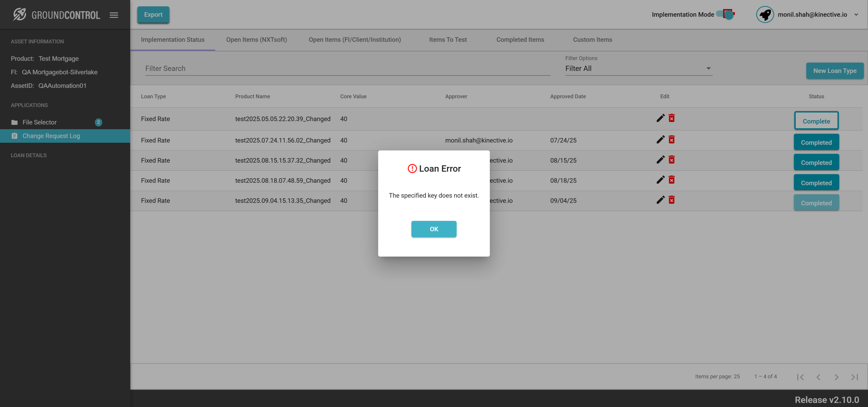This screenshot has height=407, width=868.
Task: Open the monil.shah@kinective.io user menu chevron
Action: (x=856, y=15)
